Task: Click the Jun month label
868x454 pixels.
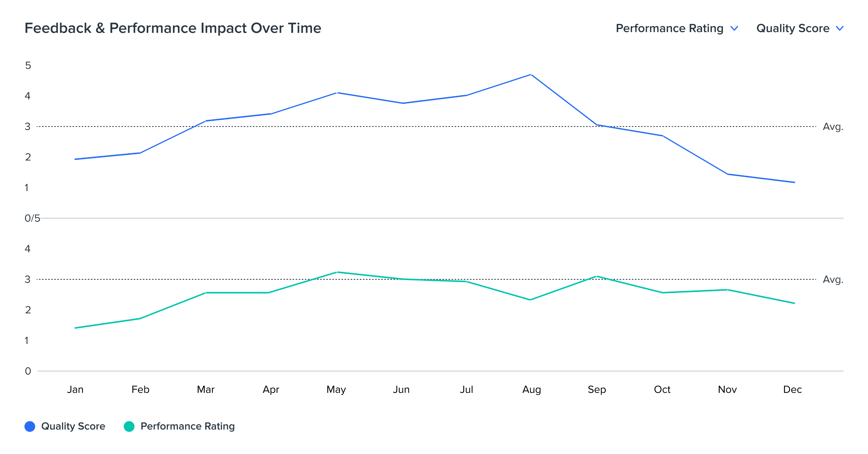Action: 401,389
